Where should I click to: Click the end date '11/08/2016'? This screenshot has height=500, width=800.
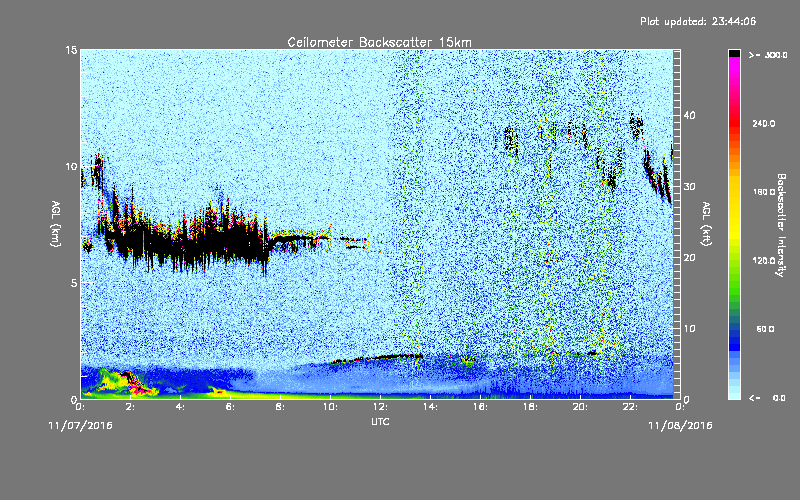coord(680,426)
